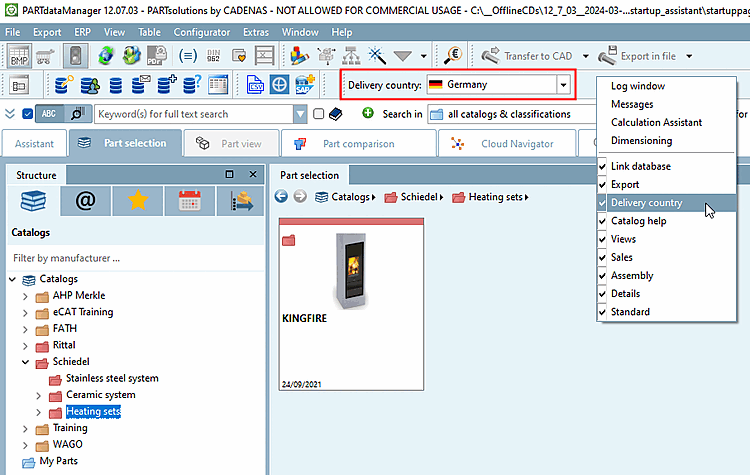Click the SAP with plus icon
Viewport: 750px width, 475px height.
coord(305,85)
